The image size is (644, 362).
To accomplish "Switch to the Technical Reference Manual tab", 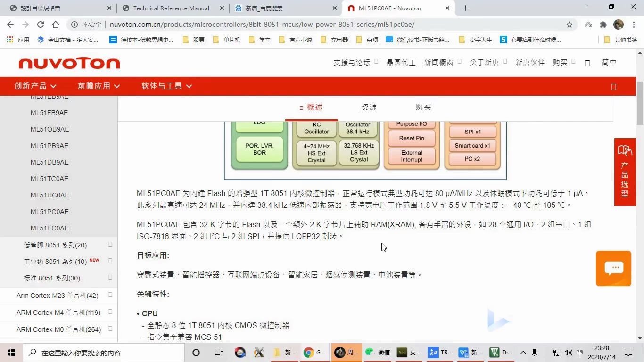I will pyautogui.click(x=171, y=8).
